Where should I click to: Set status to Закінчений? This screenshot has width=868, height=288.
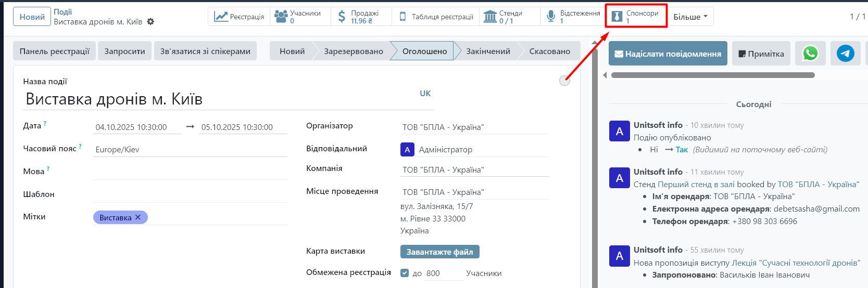488,51
